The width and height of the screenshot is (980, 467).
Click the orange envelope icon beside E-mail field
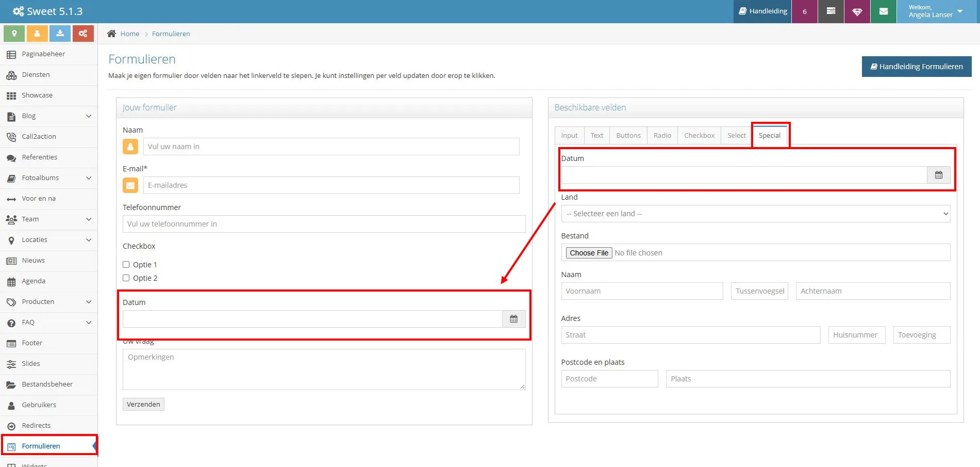pyautogui.click(x=130, y=185)
